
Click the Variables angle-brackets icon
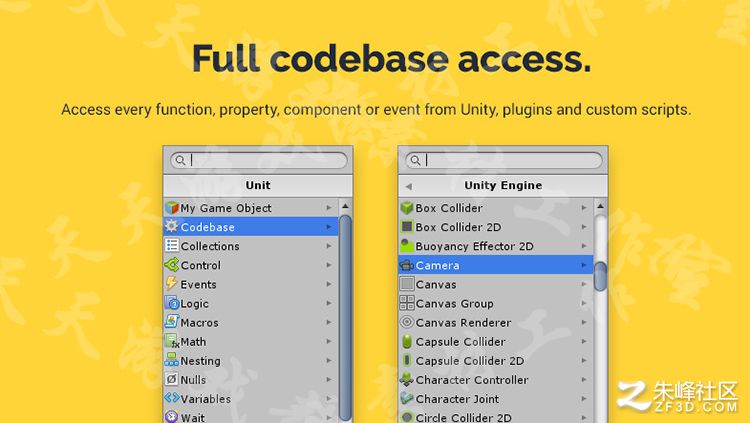[172, 398]
